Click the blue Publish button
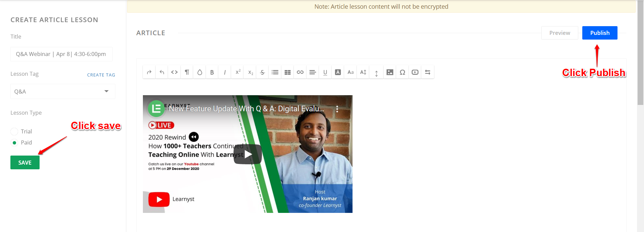 coord(600,33)
